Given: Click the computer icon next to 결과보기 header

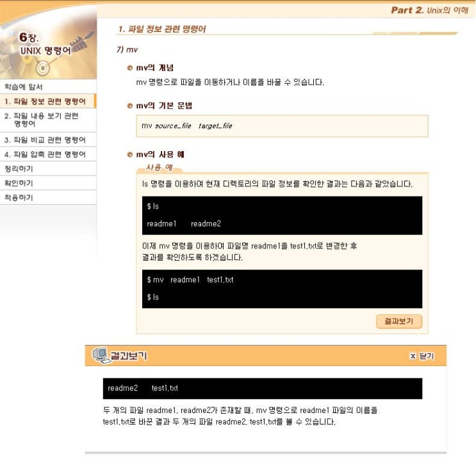Looking at the screenshot, I should pyautogui.click(x=101, y=355).
